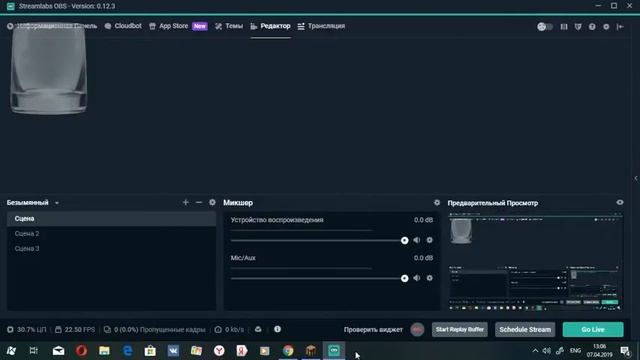Screen dimensions: 640x360
Task: Click the Пропущенные кадры status entry
Action: [x=154, y=329]
